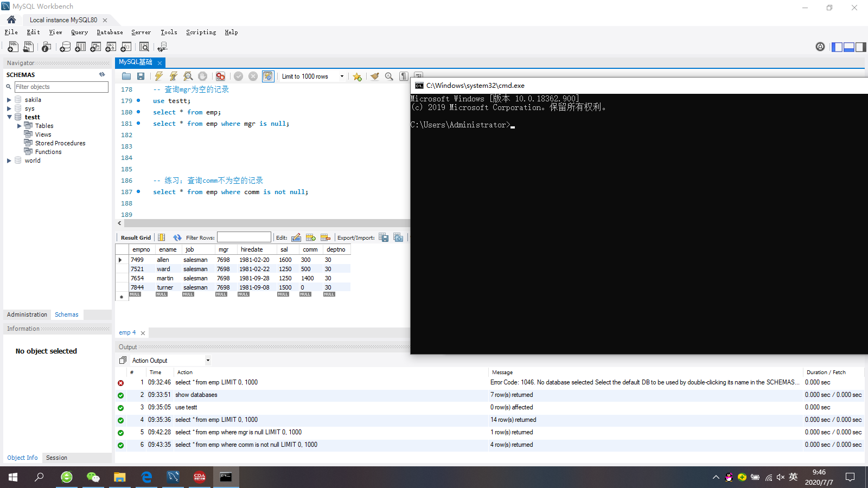Search table data icon in main toolbar
This screenshot has width=868, height=488.
point(144,47)
